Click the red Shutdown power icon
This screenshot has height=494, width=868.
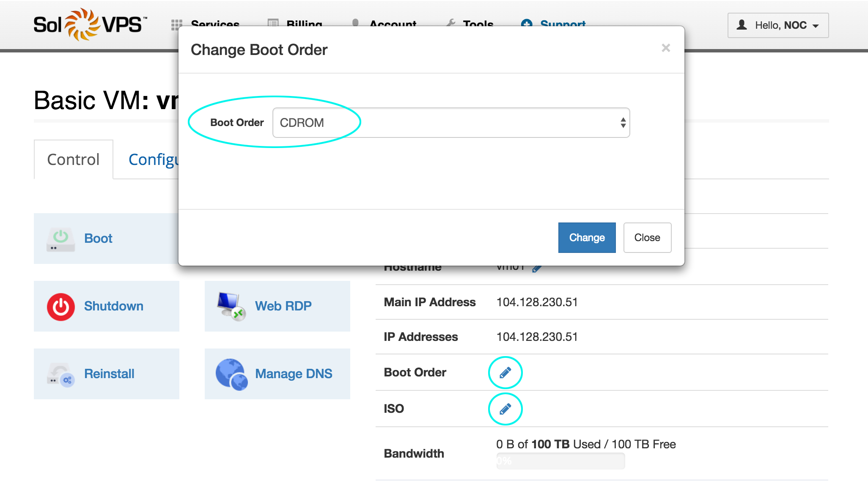(60, 307)
